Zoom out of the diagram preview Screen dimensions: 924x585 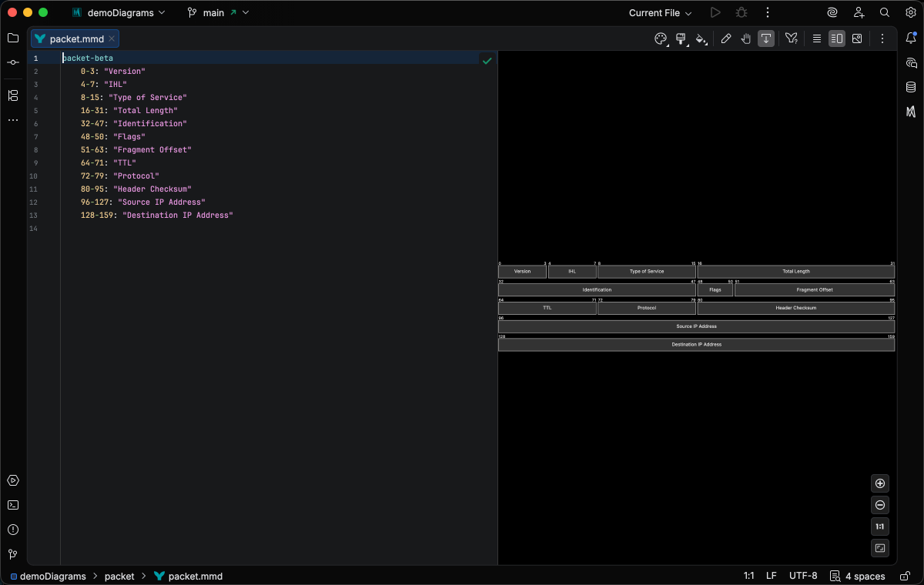click(x=880, y=505)
